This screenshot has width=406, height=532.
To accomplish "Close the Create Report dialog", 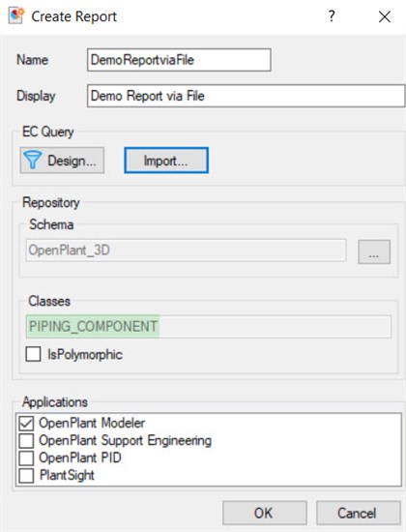I will 385,16.
